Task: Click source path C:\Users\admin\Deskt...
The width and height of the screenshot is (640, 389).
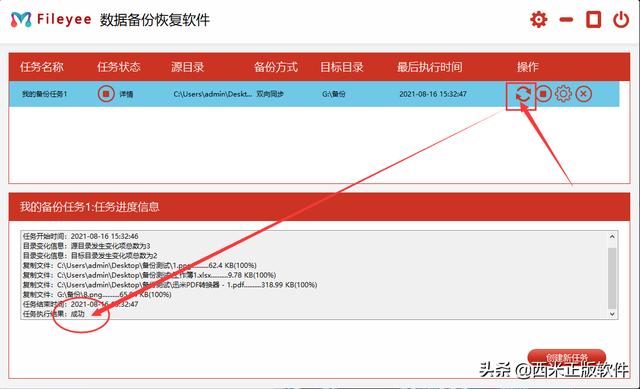Action: click(213, 94)
